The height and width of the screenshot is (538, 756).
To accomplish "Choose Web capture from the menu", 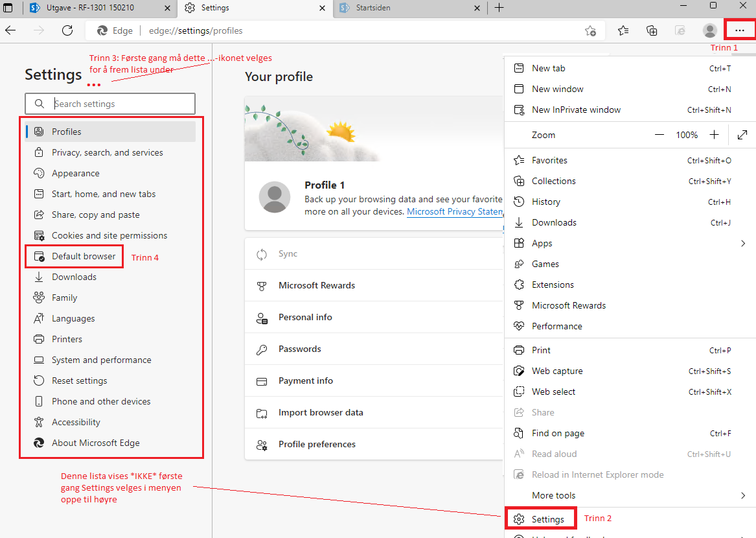I will click(630, 371).
